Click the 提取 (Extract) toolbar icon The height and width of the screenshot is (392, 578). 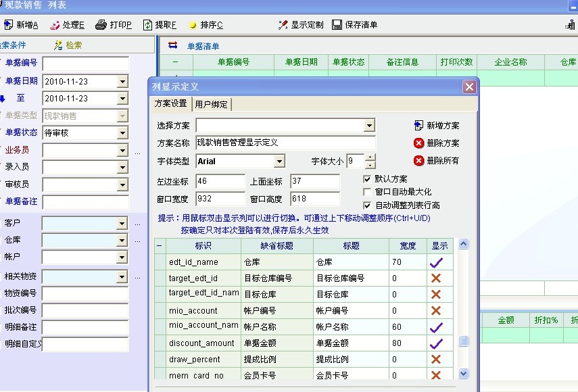pyautogui.click(x=147, y=25)
